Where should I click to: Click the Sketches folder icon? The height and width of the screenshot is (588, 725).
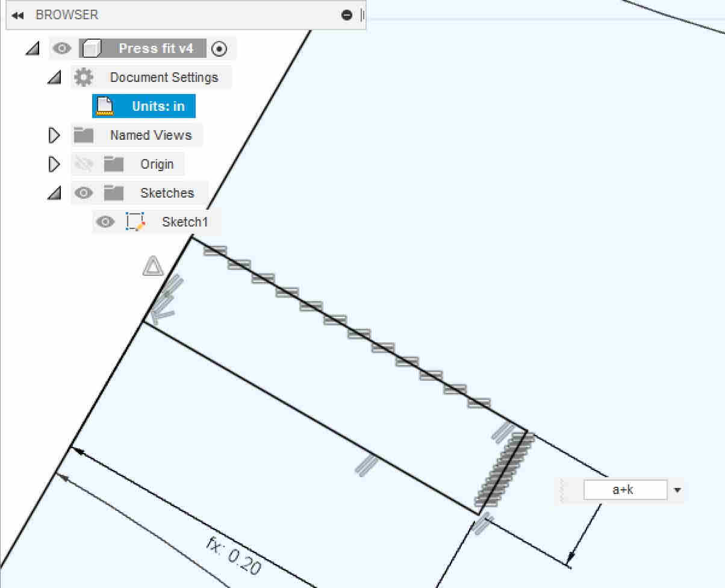pyautogui.click(x=113, y=193)
